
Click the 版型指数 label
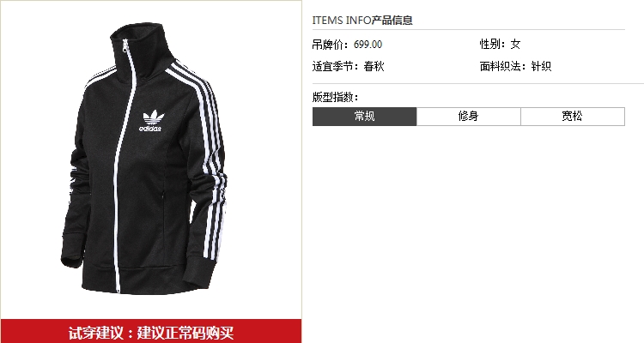tap(335, 97)
